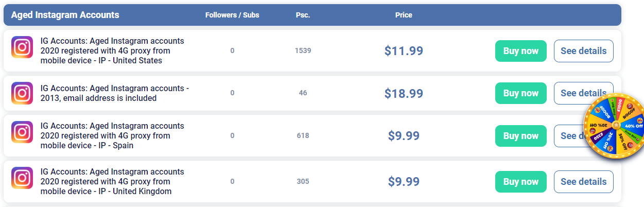The image size is (644, 207).
Task: Buy now the $11.99 United States accounts
Action: pyautogui.click(x=520, y=51)
